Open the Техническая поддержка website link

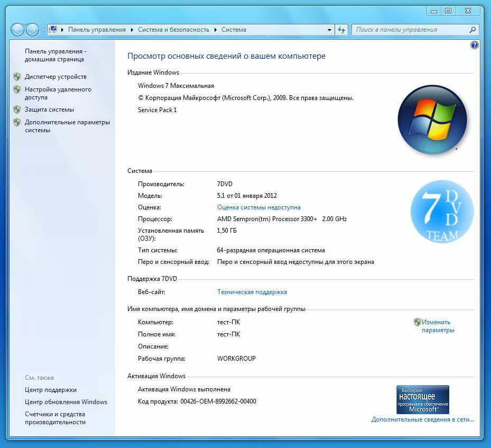(x=252, y=292)
